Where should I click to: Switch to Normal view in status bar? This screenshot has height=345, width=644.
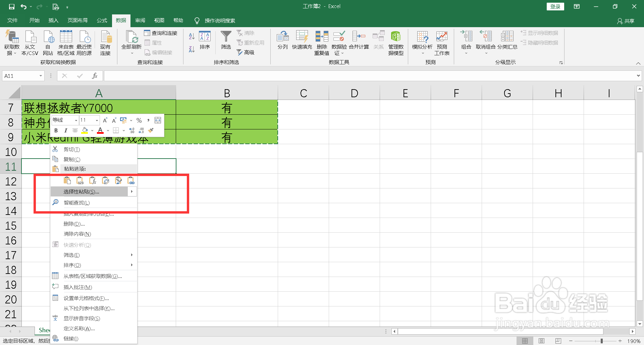pyautogui.click(x=525, y=341)
